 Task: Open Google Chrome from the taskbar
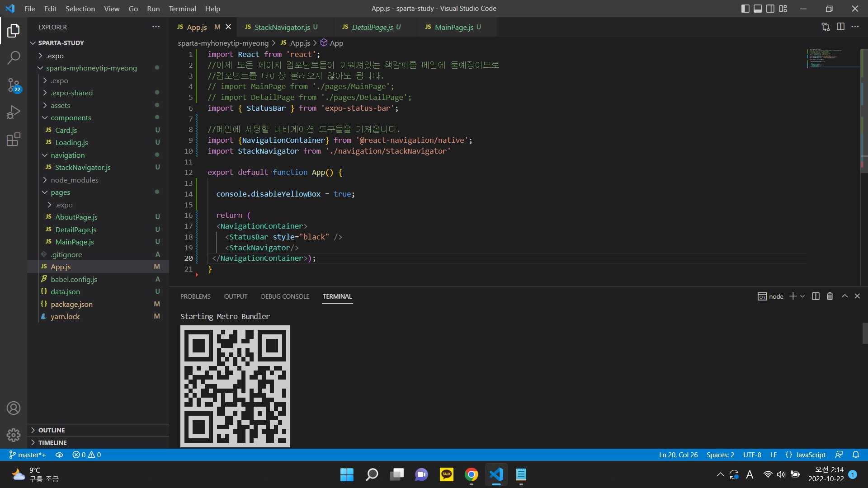tap(471, 474)
